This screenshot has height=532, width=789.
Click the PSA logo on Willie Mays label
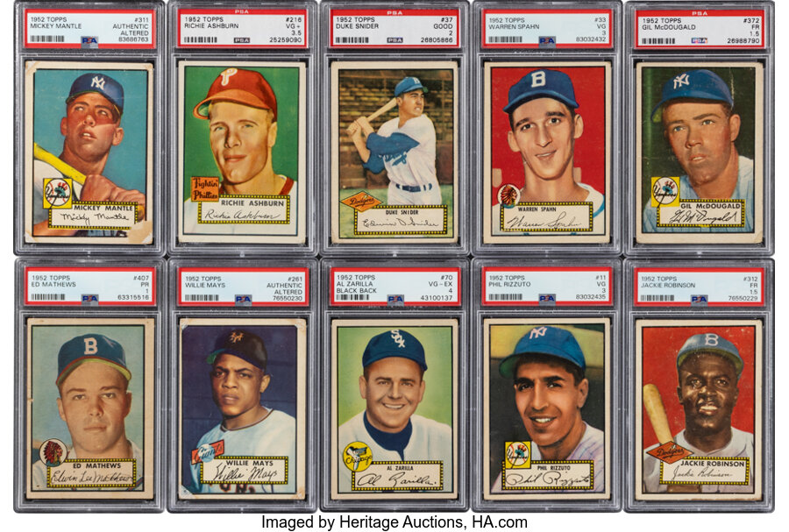(243, 299)
